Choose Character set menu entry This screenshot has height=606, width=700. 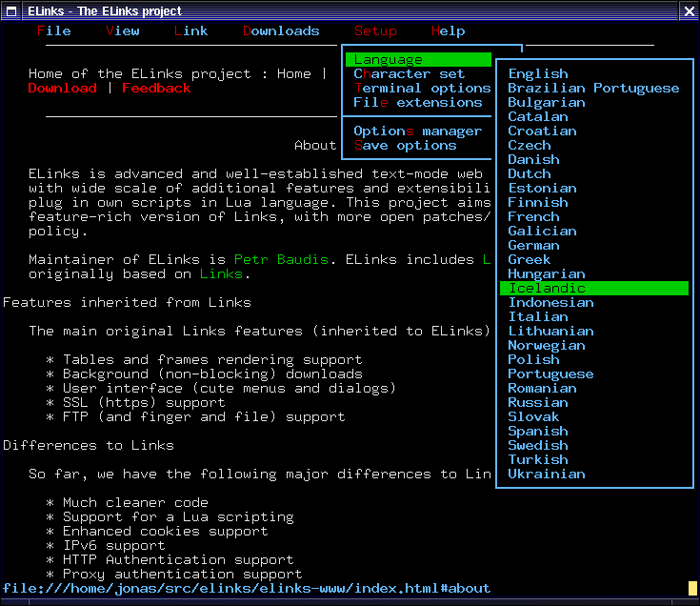point(418,73)
